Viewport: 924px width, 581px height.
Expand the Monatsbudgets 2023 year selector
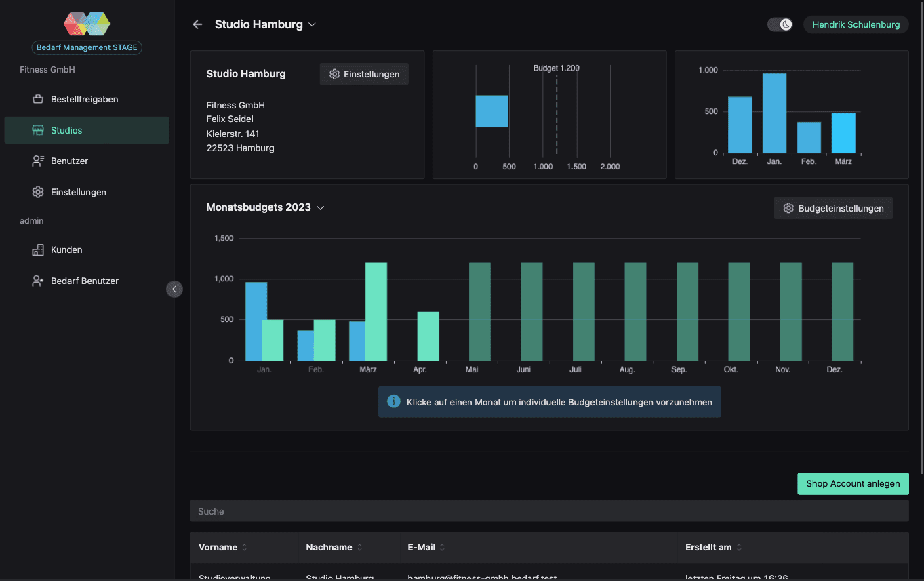click(321, 207)
